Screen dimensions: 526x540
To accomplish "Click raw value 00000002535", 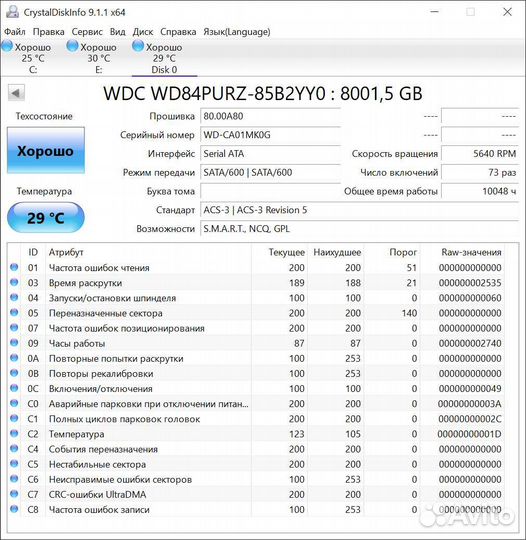I will 470,283.
